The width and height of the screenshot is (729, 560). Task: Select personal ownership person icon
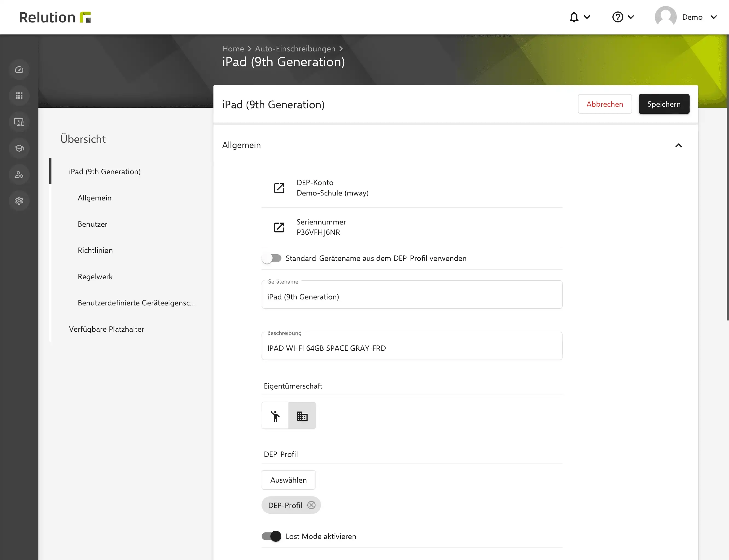click(x=275, y=415)
